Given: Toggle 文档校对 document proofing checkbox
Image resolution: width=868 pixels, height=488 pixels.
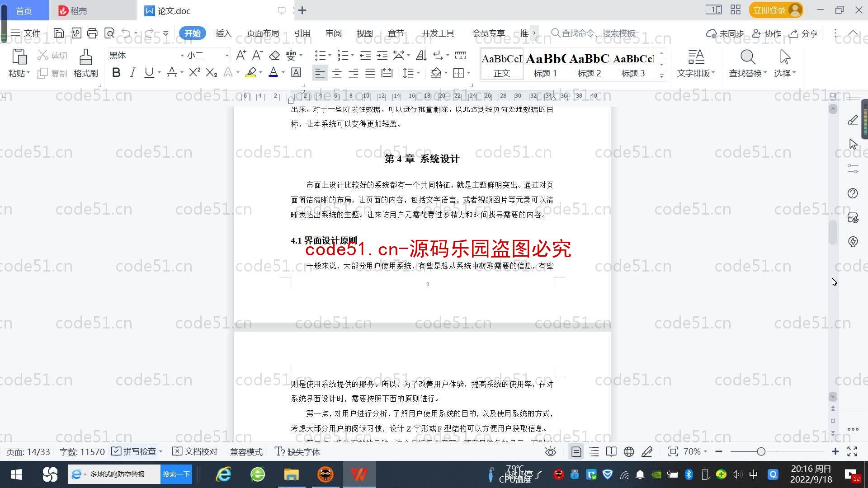Looking at the screenshot, I should (194, 451).
